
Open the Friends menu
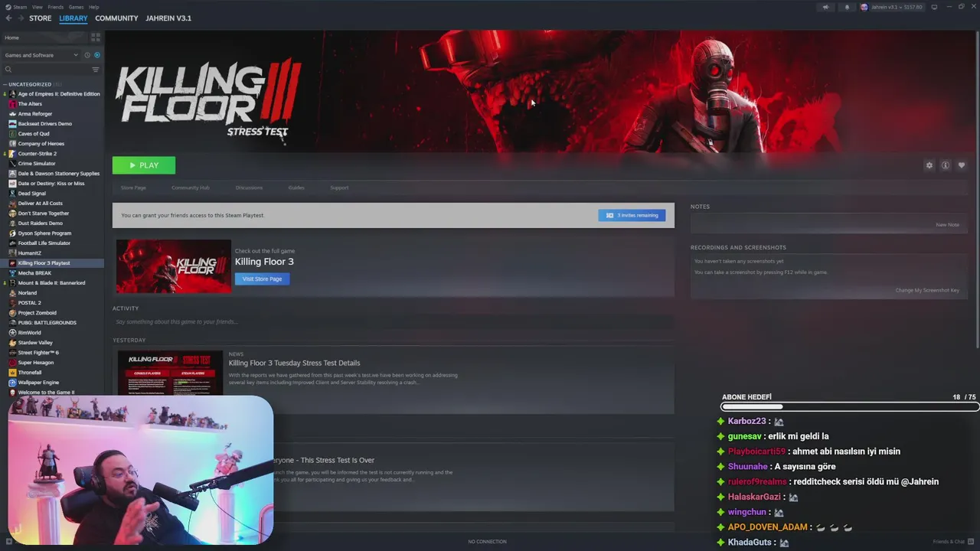coord(56,7)
